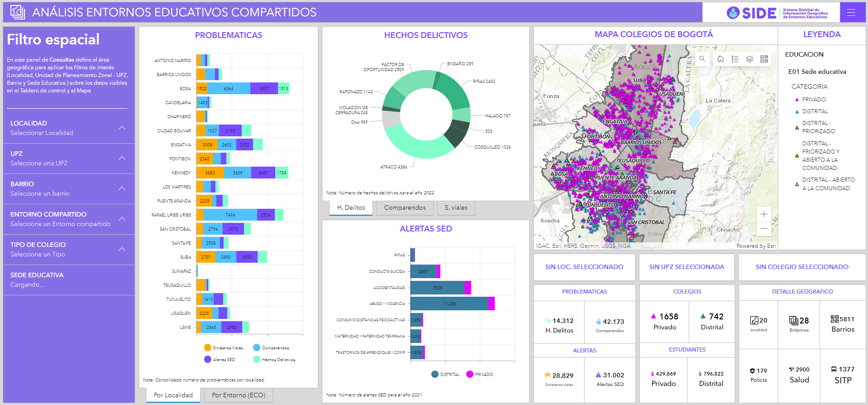Toggle Comparendos series in Problematicas legend
This screenshot has height=405, width=868.
pos(271,347)
